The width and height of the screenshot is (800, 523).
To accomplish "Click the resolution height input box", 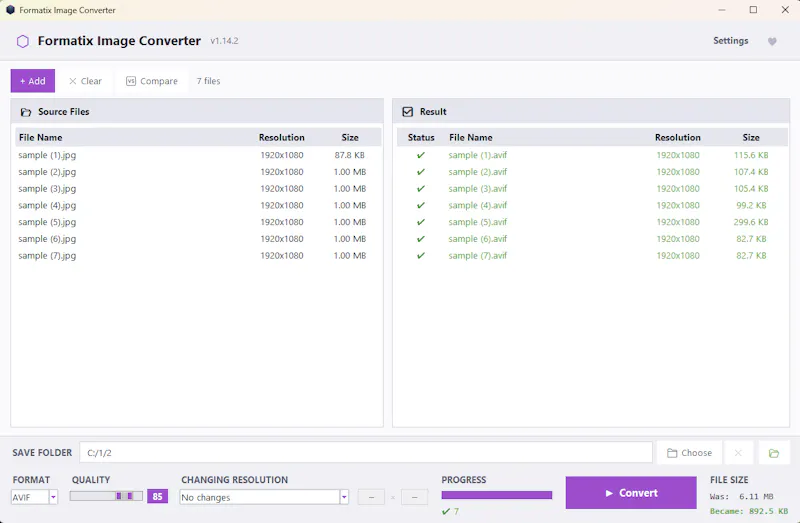I will (414, 497).
